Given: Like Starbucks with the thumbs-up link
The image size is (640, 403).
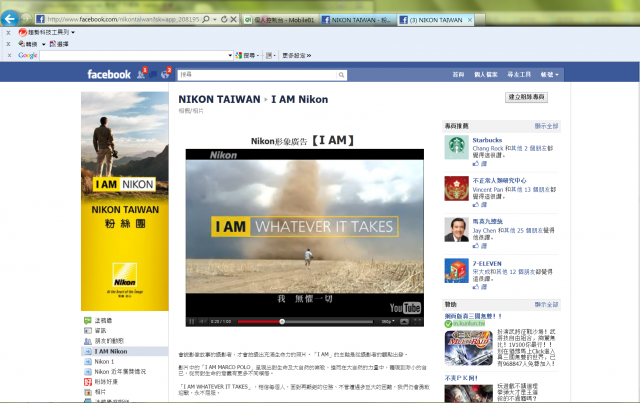Looking at the screenshot, I should 480,163.
